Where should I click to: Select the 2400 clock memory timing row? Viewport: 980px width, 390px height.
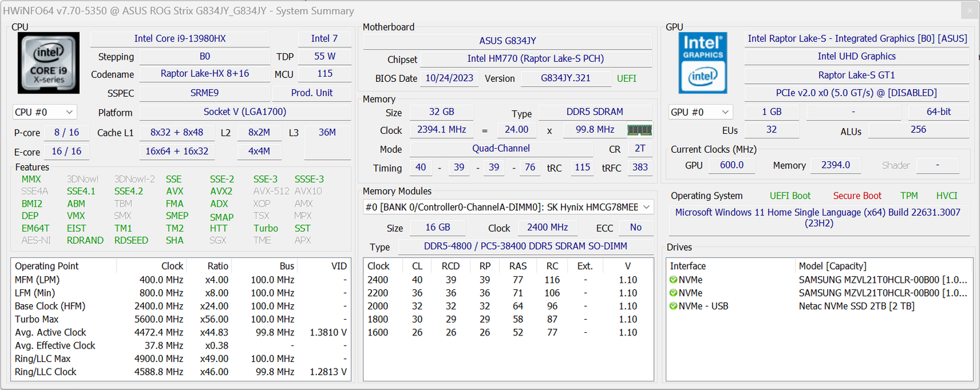tap(508, 280)
